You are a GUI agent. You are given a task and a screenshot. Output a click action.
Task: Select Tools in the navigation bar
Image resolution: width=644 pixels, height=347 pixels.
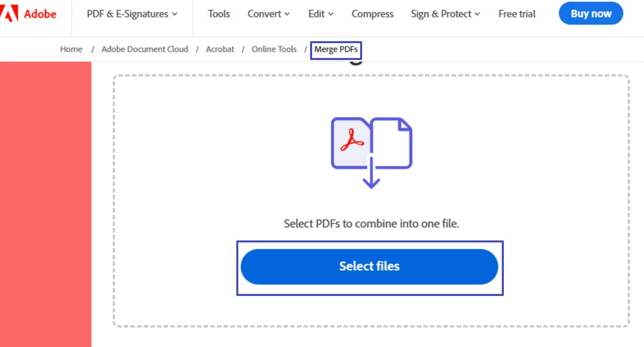pos(218,14)
